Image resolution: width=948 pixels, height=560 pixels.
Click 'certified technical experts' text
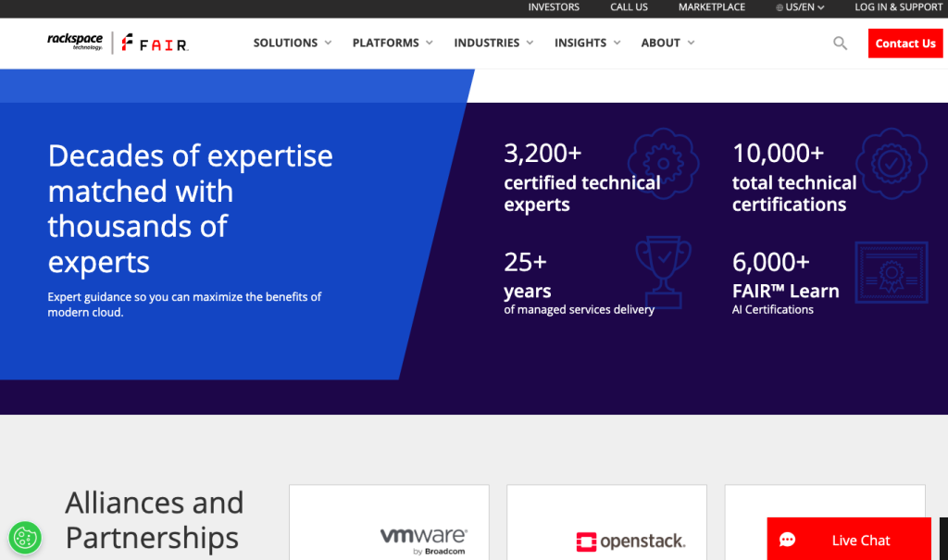(581, 193)
